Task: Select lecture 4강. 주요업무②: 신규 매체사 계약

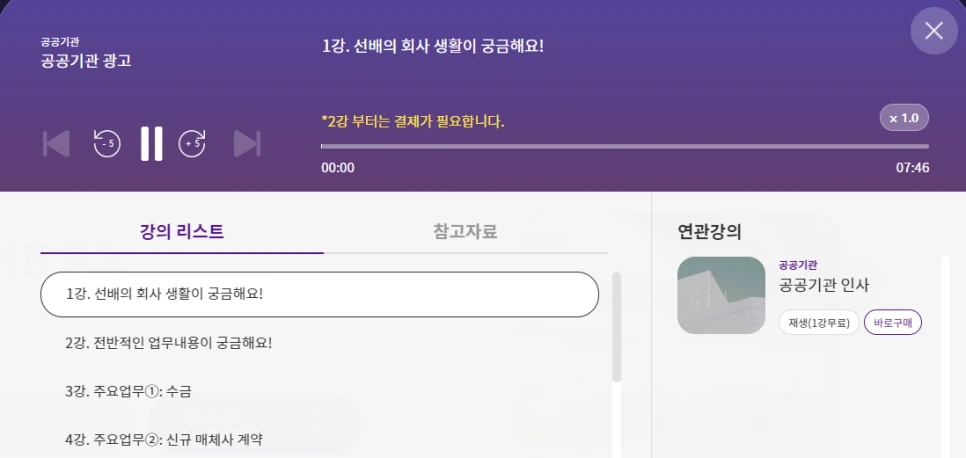Action: coord(163,439)
